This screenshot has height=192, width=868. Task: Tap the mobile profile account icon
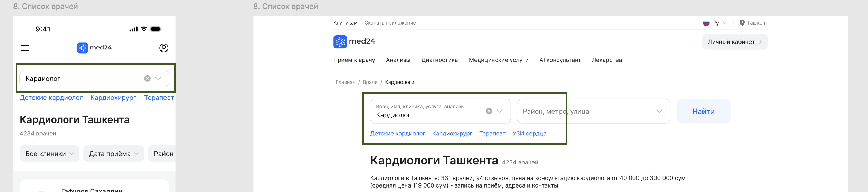[164, 48]
